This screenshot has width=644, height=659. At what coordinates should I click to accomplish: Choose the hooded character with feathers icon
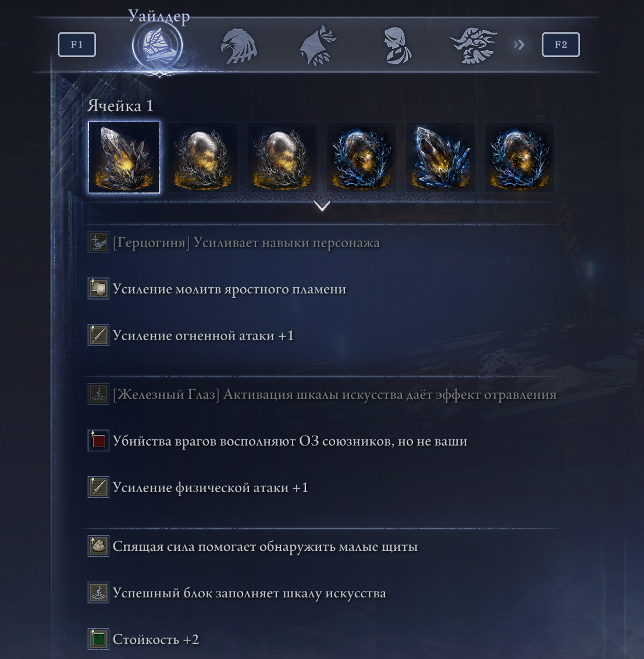coord(318,45)
